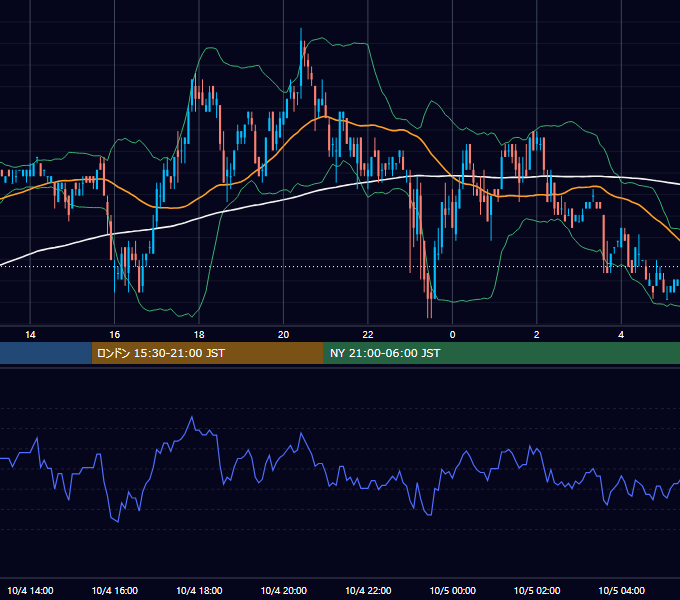Click the 22 hour label on price chart
Image resolution: width=680 pixels, height=600 pixels.
368,335
